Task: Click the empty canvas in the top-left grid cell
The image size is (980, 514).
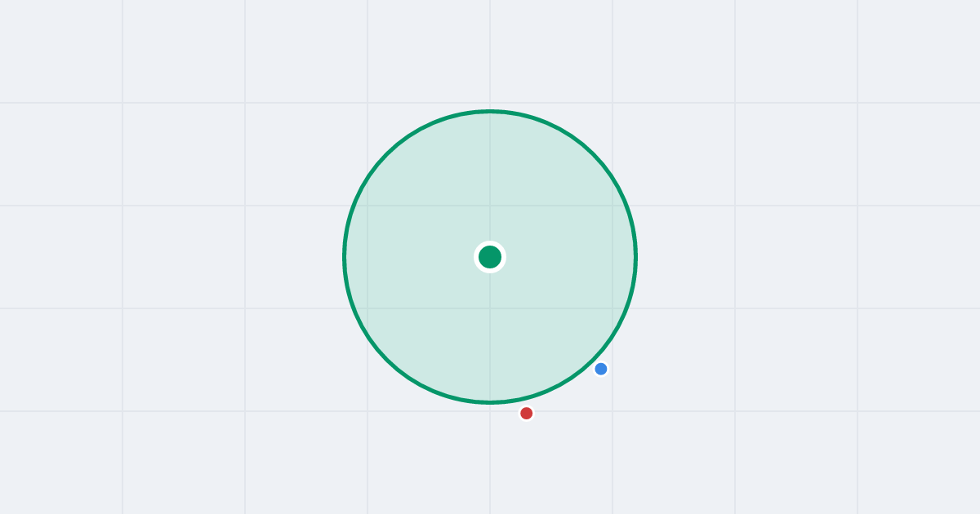Action: (x=61, y=51)
